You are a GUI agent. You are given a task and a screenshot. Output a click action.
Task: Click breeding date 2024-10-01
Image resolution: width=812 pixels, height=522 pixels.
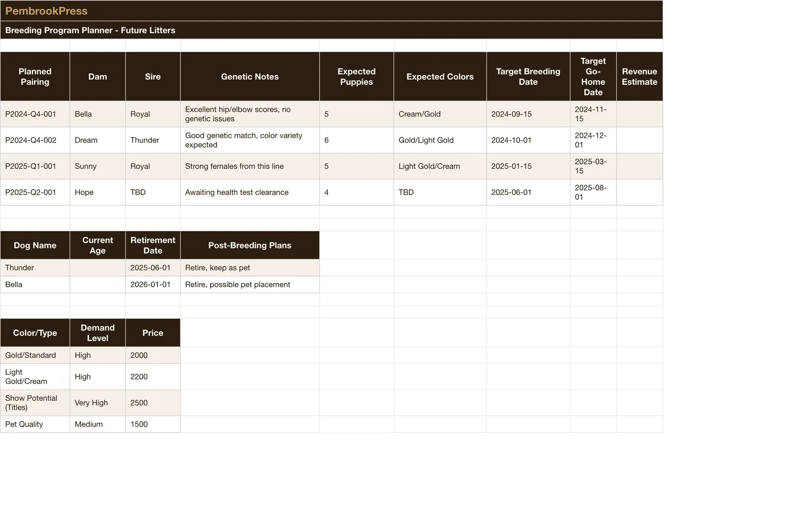[528, 140]
